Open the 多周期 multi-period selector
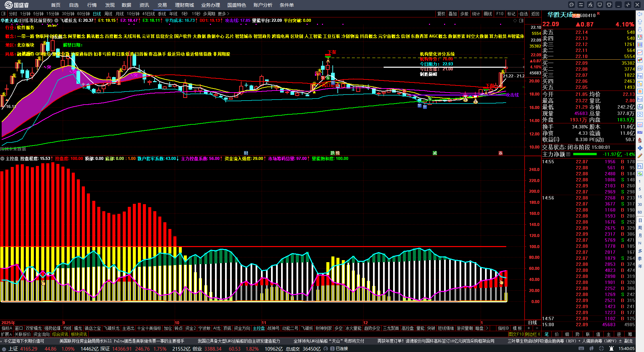 [209, 14]
